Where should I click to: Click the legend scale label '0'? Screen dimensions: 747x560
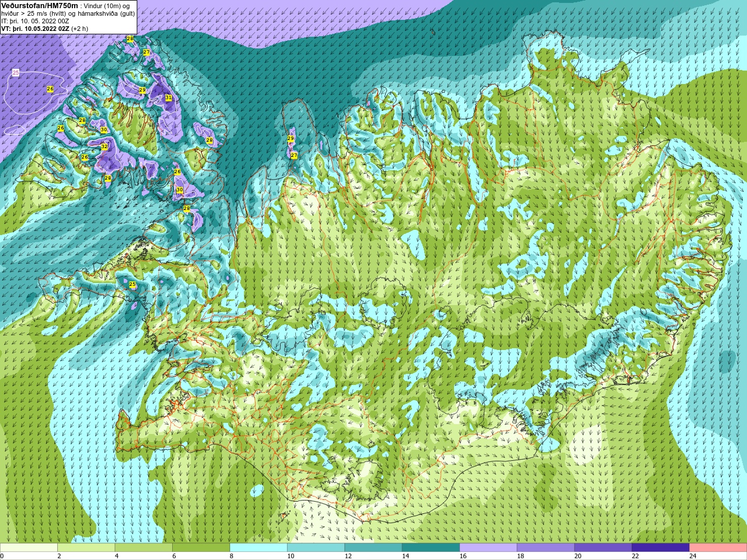[x=2, y=556]
